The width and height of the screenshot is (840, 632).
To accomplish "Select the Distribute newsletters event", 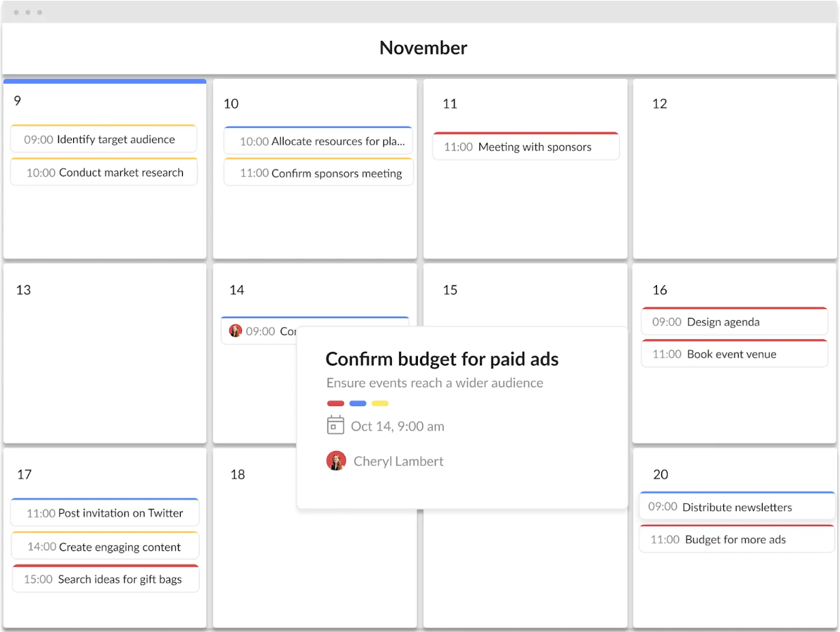I will [736, 506].
